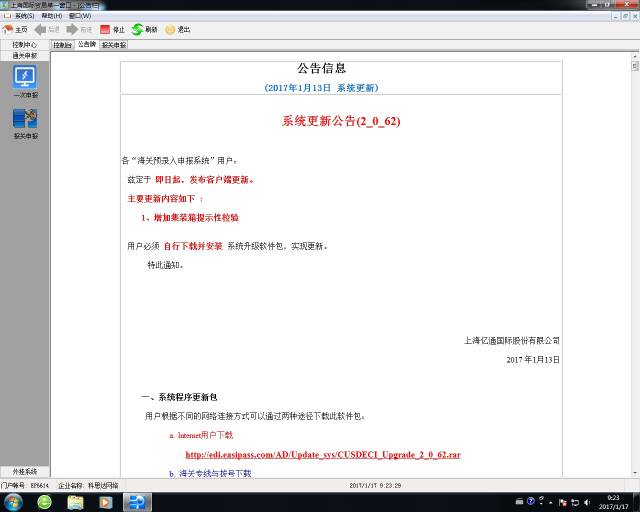Open the 一次申报 monitor icon in sidebar
This screenshot has height=512, width=640.
click(25, 77)
